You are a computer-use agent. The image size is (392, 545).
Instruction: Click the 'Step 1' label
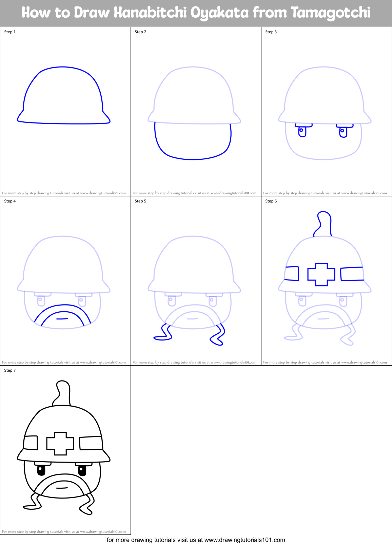click(10, 32)
